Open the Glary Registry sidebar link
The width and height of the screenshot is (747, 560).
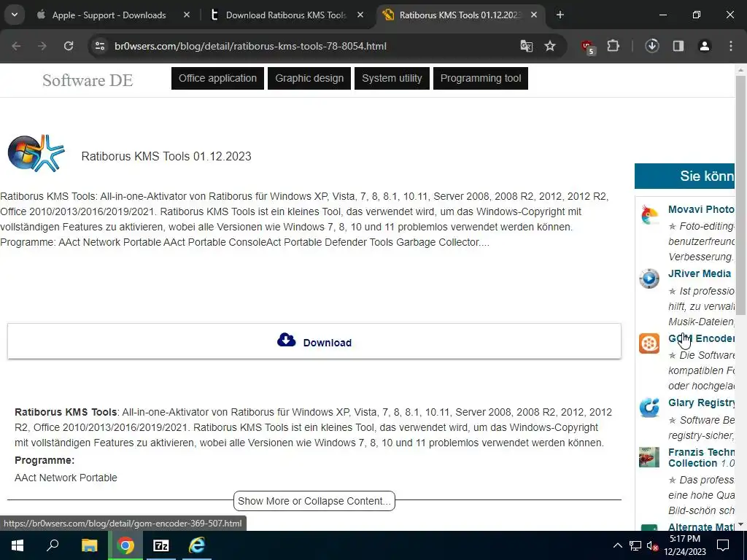click(x=701, y=402)
